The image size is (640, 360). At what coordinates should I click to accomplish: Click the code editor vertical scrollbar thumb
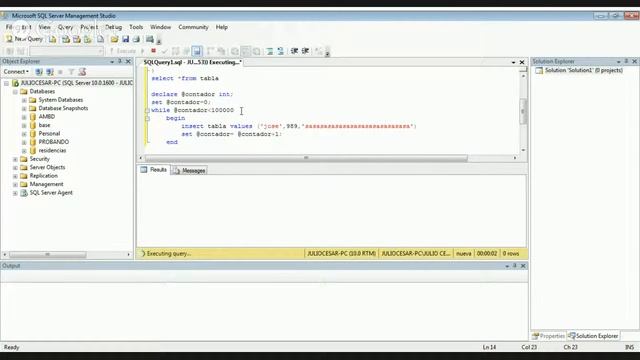tap(523, 111)
